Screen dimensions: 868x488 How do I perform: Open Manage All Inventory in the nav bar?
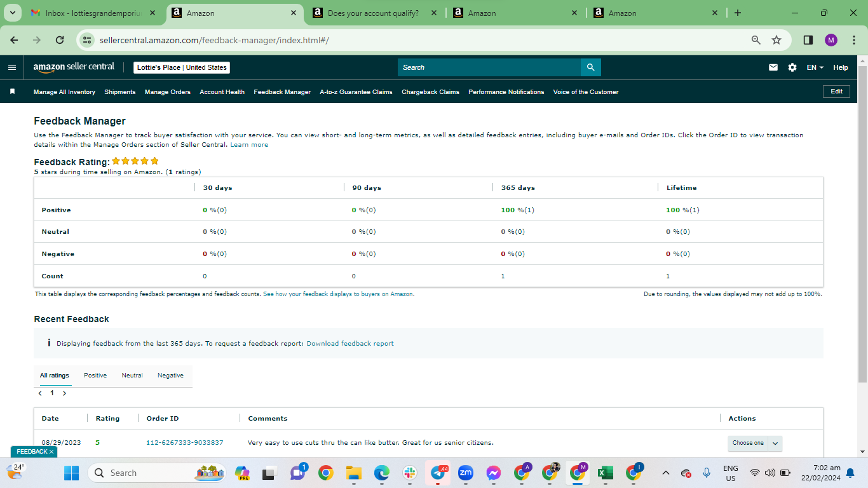pyautogui.click(x=64, y=91)
